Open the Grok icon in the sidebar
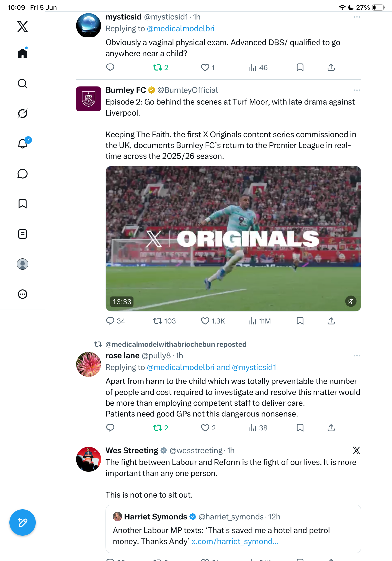This screenshot has height=561, width=392. tap(23, 113)
